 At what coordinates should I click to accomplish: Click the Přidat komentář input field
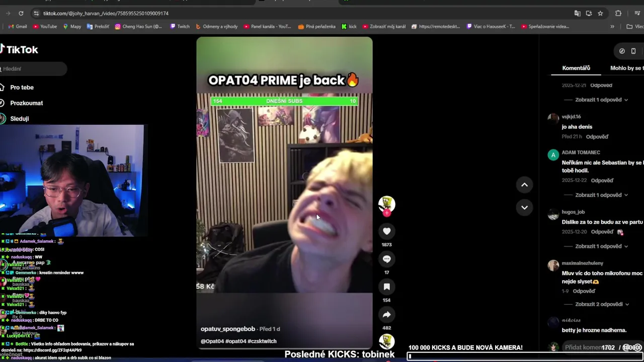[x=584, y=347]
